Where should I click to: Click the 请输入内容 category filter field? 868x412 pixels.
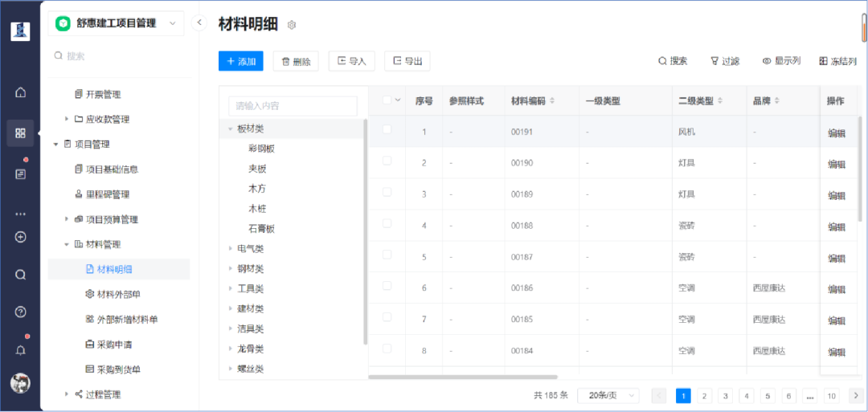[x=293, y=106]
